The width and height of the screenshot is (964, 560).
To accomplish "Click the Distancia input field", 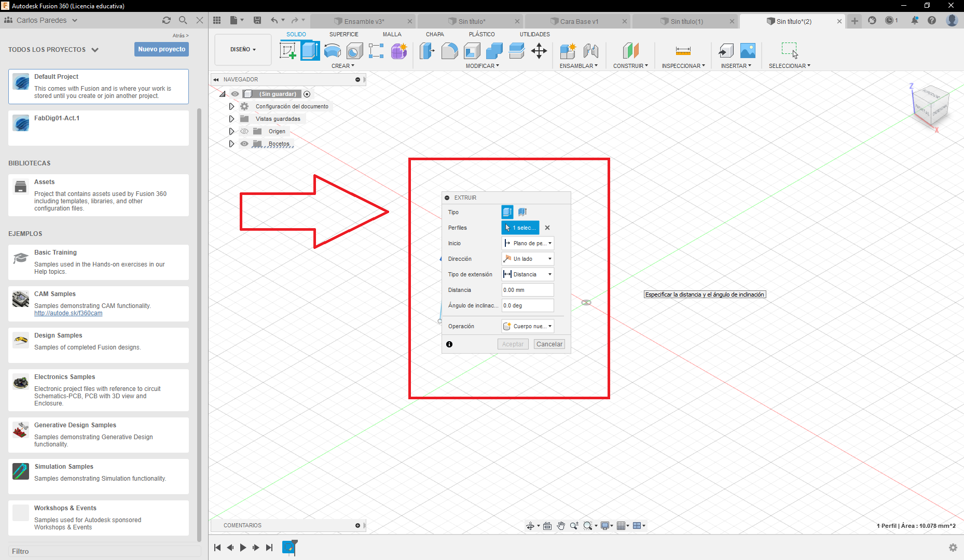I will (x=528, y=290).
